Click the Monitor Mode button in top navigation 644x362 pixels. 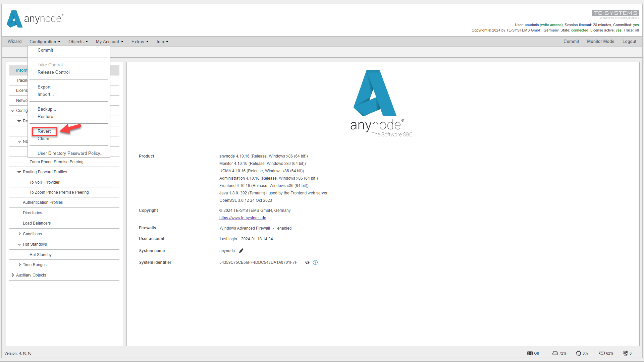pyautogui.click(x=600, y=42)
